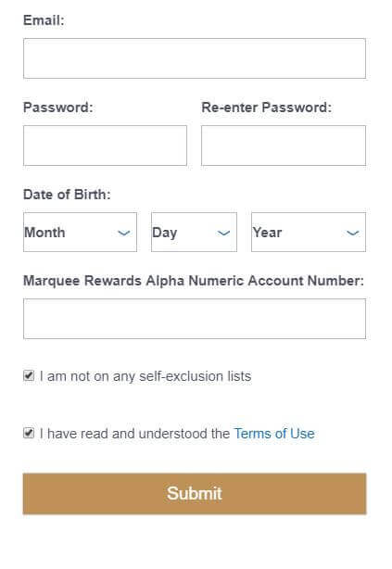
Task: Uncheck the self-exclusion lists checkbox
Action: point(29,375)
